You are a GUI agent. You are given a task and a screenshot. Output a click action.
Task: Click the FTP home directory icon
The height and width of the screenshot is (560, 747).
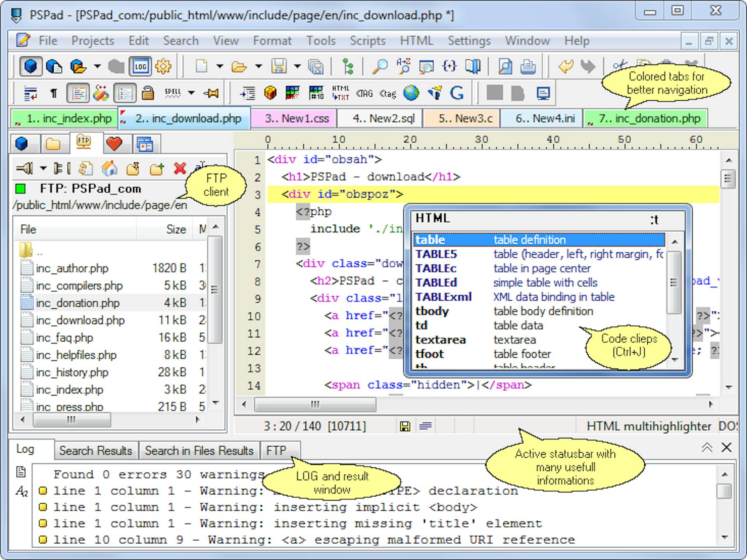click(x=109, y=168)
